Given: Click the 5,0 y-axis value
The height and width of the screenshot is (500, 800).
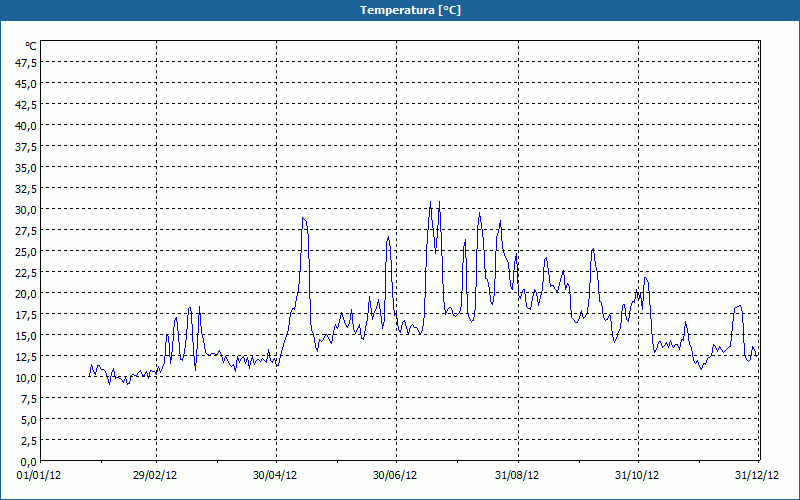Looking at the screenshot, I should point(28,420).
